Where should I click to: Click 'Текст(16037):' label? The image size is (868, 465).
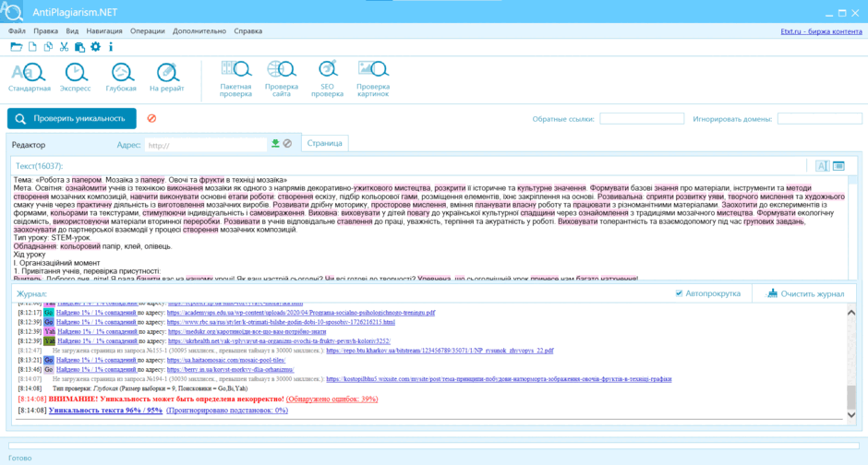[40, 166]
